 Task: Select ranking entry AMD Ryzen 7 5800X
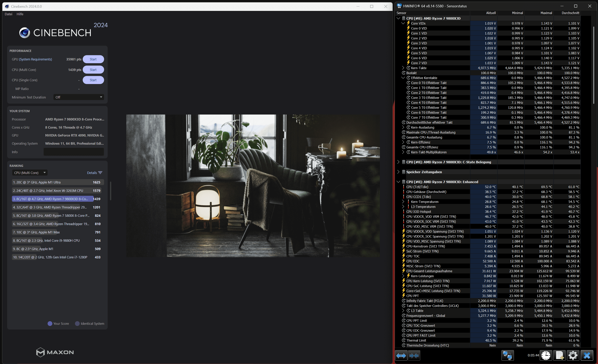(x=58, y=216)
